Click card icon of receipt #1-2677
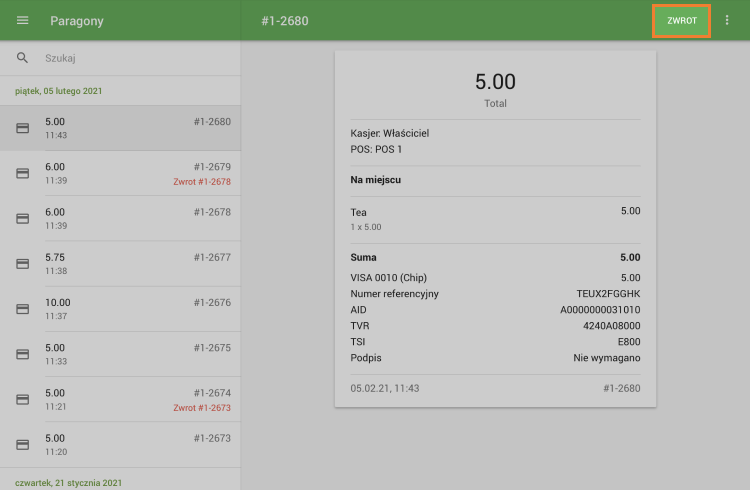The height and width of the screenshot is (490, 750). click(x=22, y=264)
